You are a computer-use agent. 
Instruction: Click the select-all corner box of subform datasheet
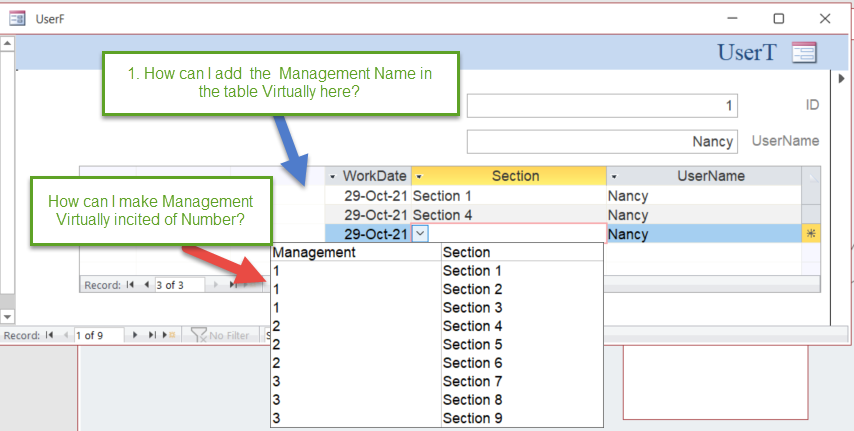tap(811, 177)
